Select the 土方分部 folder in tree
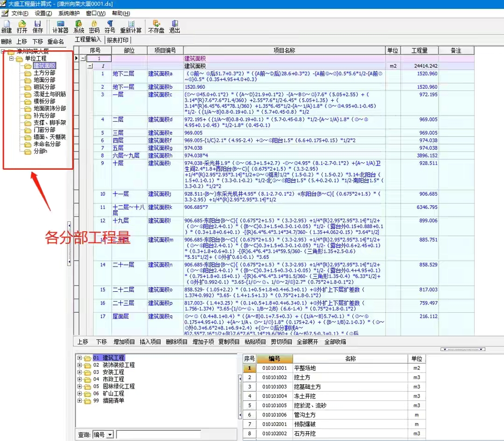The height and width of the screenshot is (441, 504). point(44,73)
